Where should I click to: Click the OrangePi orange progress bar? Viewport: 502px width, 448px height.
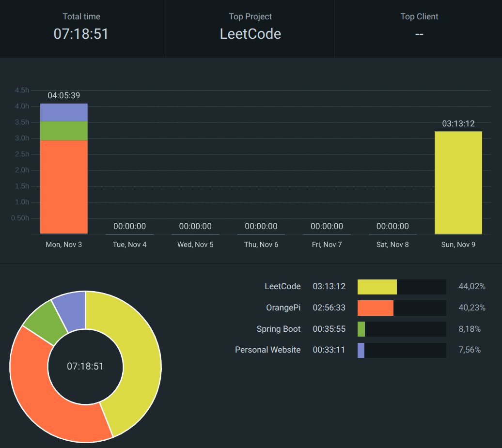click(375, 308)
